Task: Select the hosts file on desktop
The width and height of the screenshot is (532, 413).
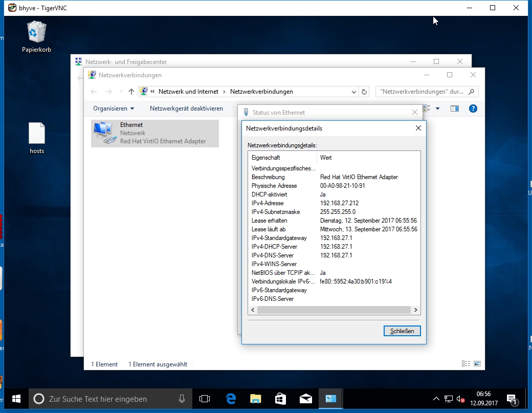Action: coord(37,134)
